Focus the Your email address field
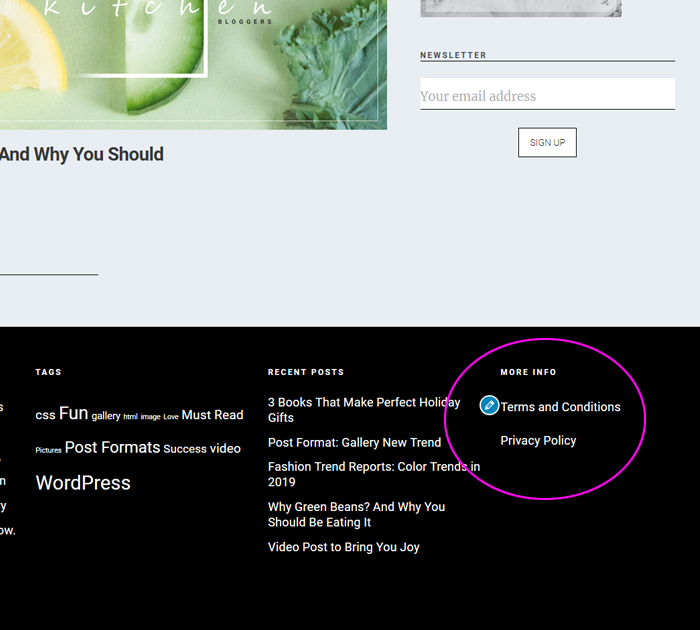 (547, 94)
